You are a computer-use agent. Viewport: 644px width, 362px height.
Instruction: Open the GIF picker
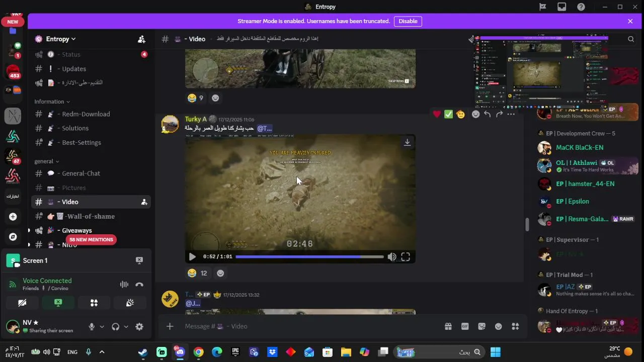[x=465, y=326]
